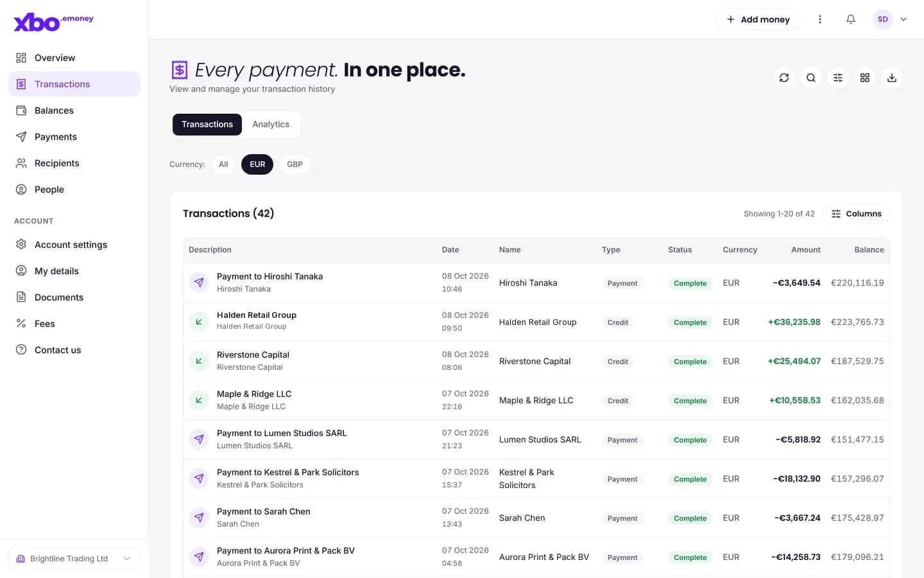Go to the Fees page
The image size is (924, 578).
point(74,324)
